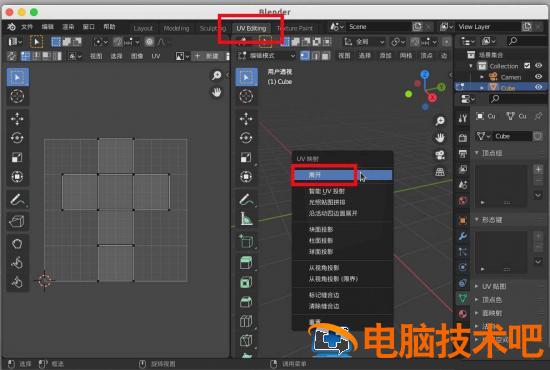Hide the Collection using its eye icon
The image size is (550, 370).
tap(538, 66)
